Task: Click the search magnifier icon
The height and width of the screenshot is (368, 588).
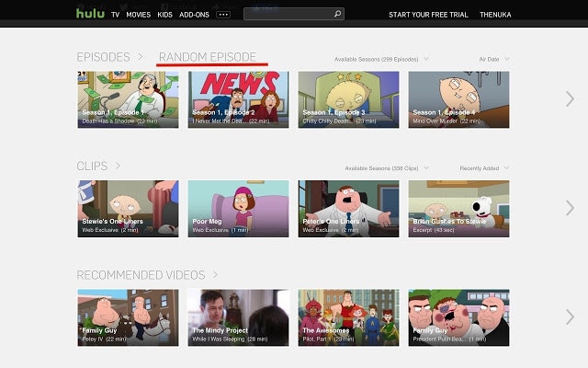Action: (x=337, y=14)
